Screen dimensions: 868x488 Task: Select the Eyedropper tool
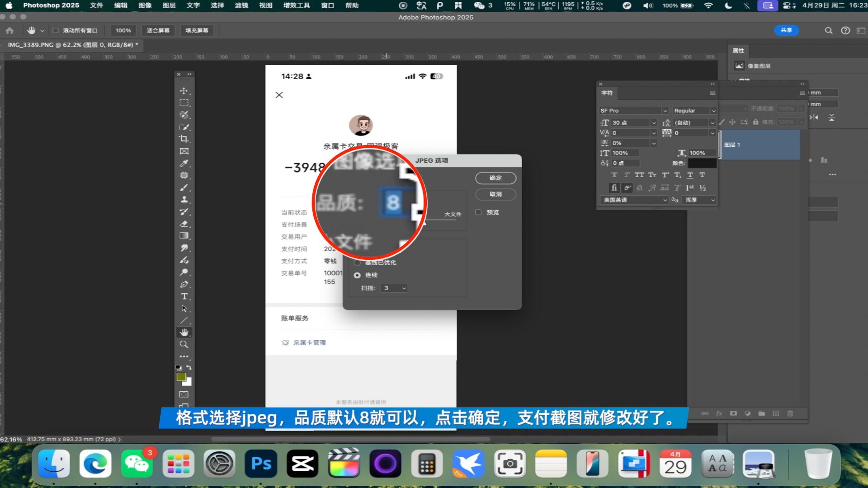tap(184, 164)
